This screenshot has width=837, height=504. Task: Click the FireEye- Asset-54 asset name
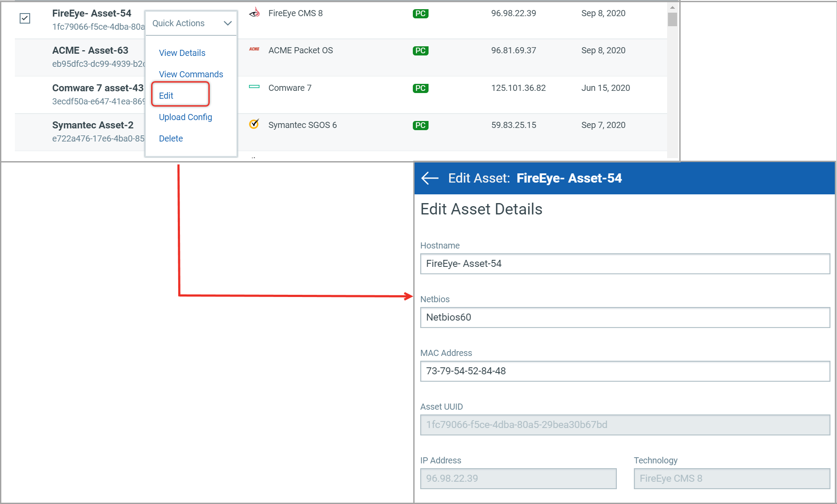click(x=91, y=13)
